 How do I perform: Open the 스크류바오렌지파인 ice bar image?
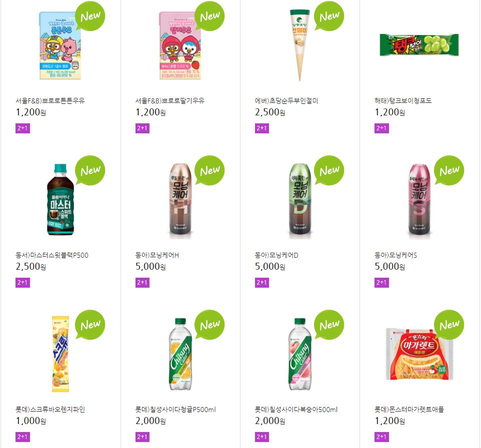click(60, 354)
